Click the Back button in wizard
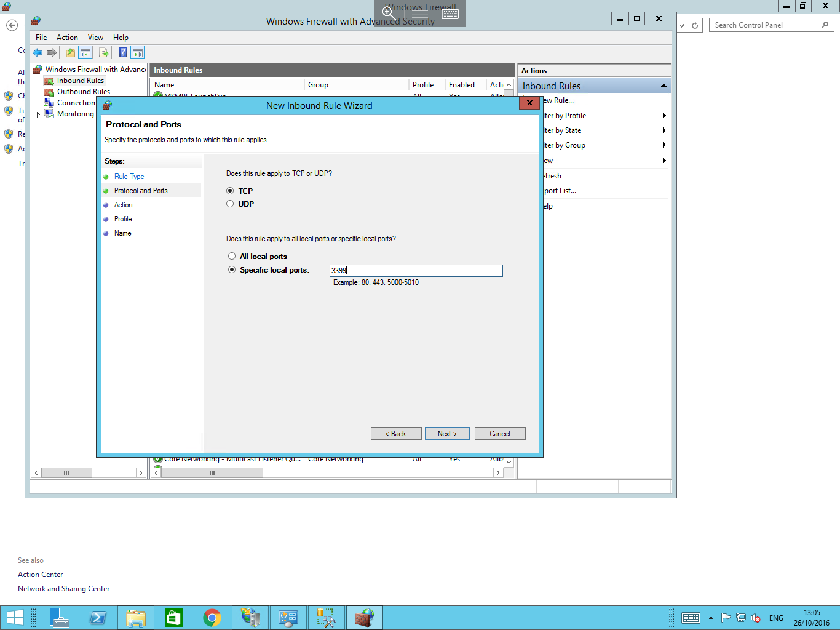Viewport: 840px width, 630px height. [396, 433]
